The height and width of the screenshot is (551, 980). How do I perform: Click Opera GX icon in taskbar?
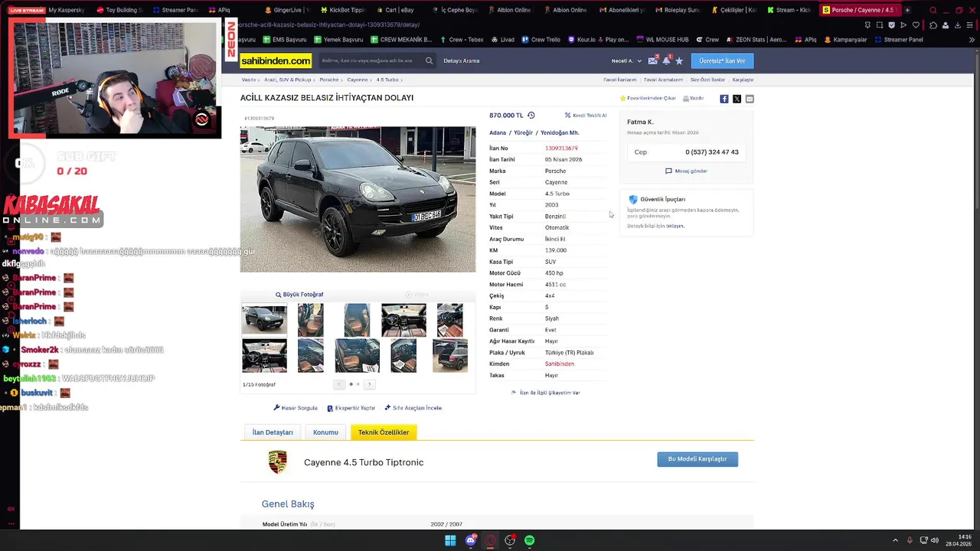pyautogui.click(x=491, y=540)
